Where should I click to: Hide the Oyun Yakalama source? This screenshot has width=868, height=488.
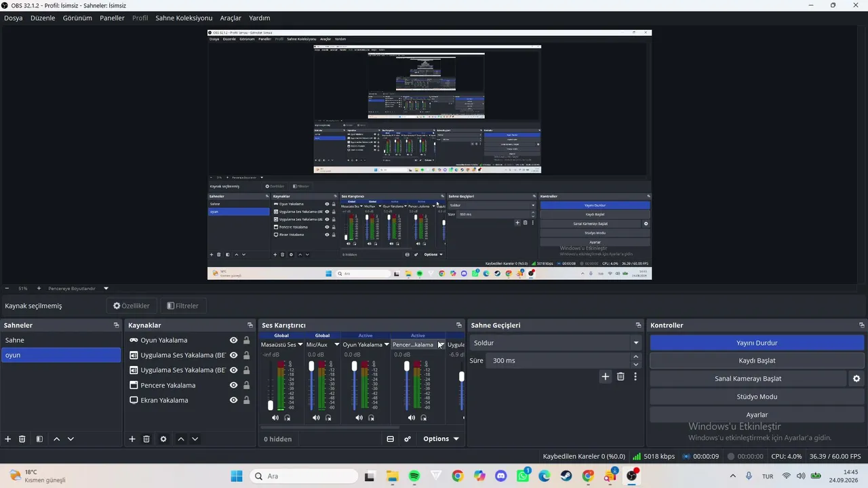pyautogui.click(x=233, y=340)
